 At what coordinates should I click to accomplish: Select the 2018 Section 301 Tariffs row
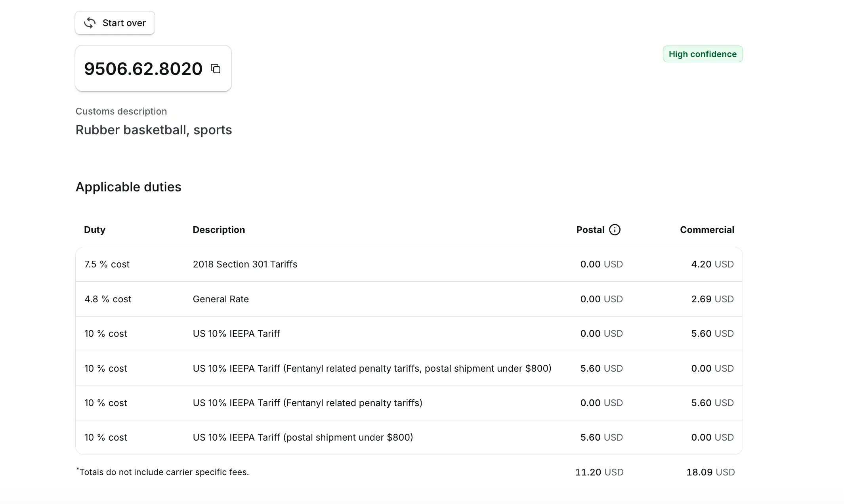tap(245, 264)
